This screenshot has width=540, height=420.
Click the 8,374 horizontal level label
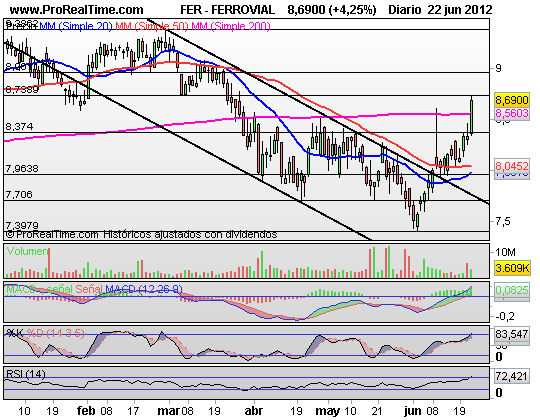point(19,127)
